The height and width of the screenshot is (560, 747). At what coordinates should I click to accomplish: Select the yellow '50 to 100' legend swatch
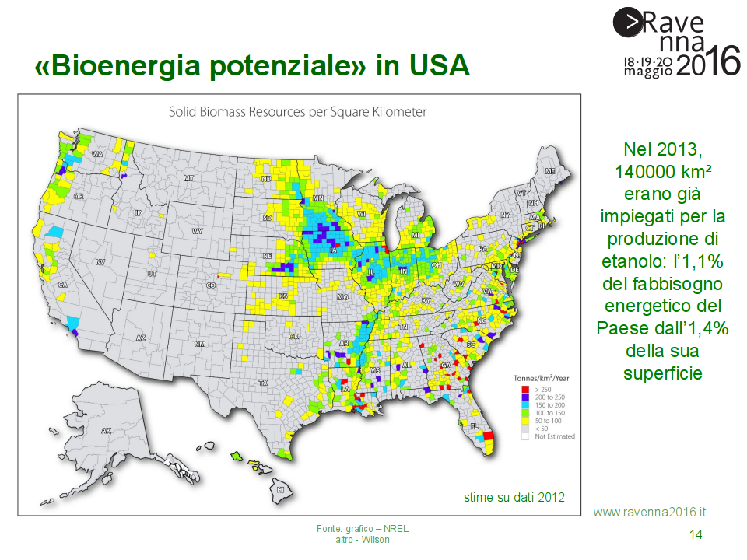[x=525, y=421]
